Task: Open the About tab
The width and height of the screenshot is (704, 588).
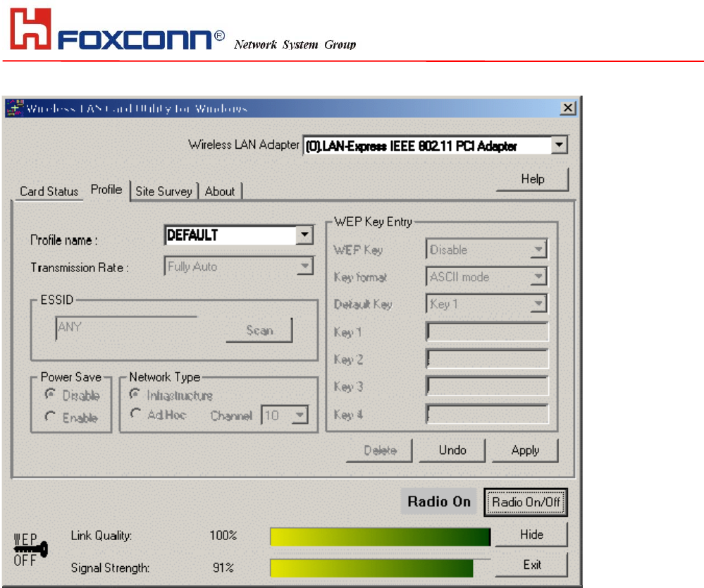Action: pyautogui.click(x=220, y=191)
